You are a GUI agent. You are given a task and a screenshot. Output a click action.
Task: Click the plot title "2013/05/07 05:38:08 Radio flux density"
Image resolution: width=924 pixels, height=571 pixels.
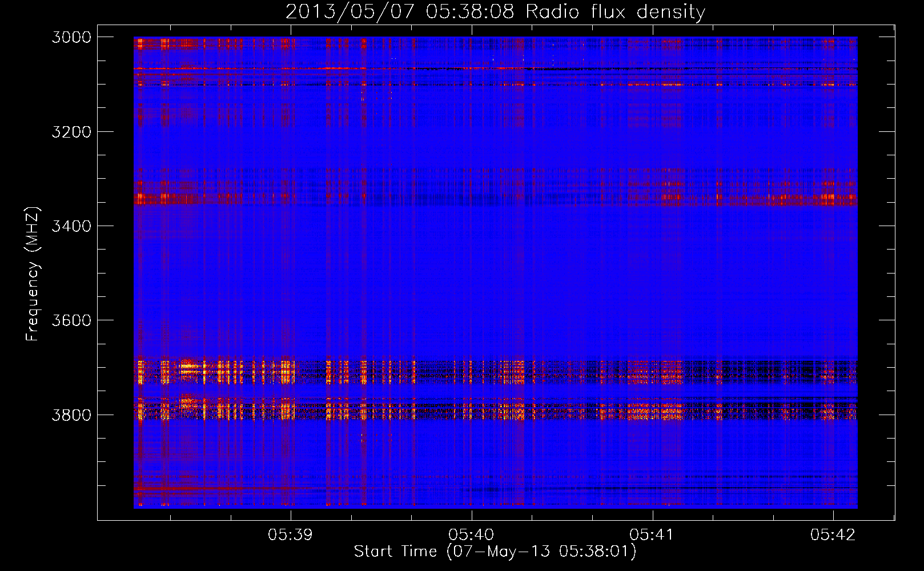click(495, 12)
